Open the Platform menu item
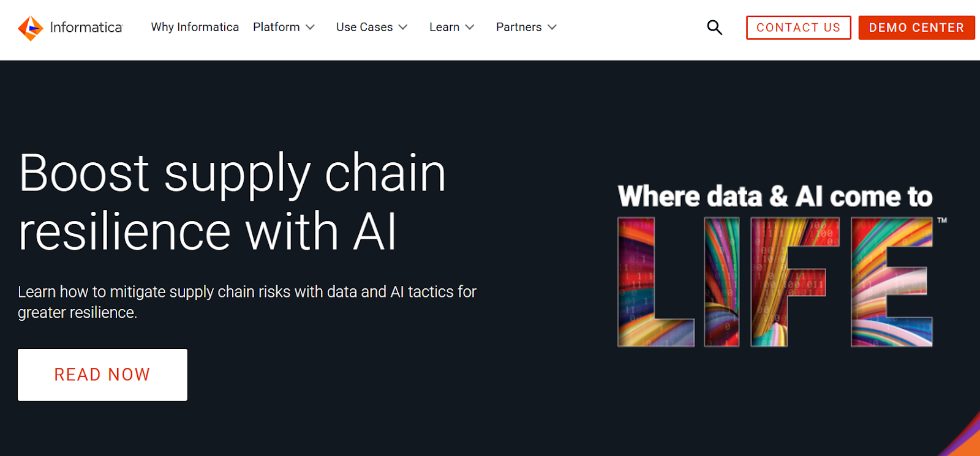 pyautogui.click(x=277, y=27)
